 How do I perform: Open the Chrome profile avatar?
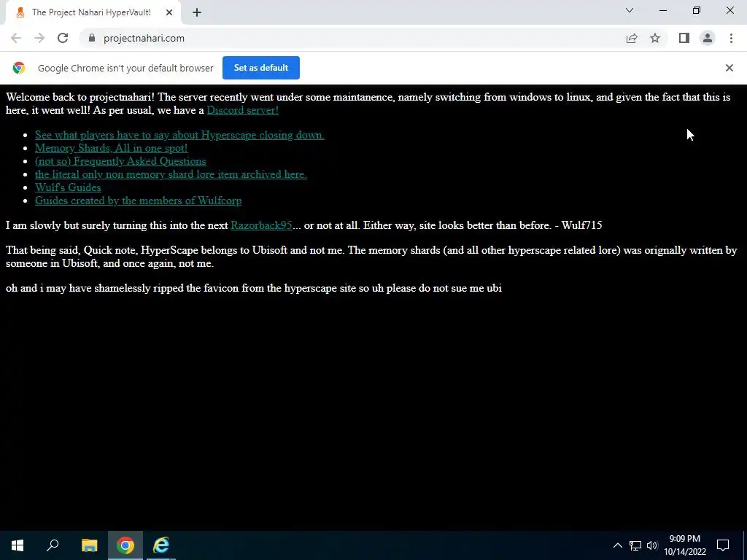[x=708, y=38]
